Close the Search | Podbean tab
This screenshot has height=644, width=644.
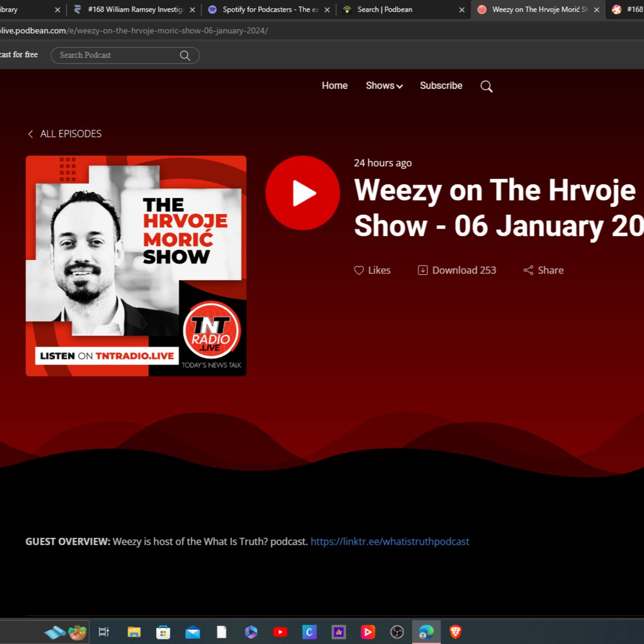coord(462,10)
